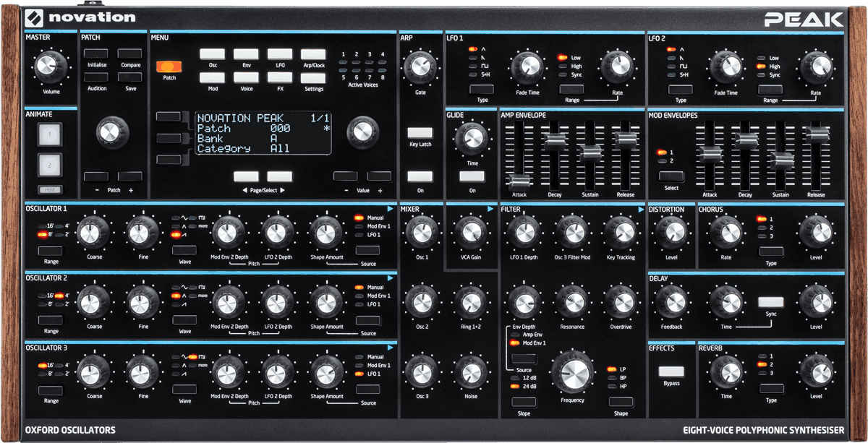Select LFO 1 waveform type

[x=480, y=90]
